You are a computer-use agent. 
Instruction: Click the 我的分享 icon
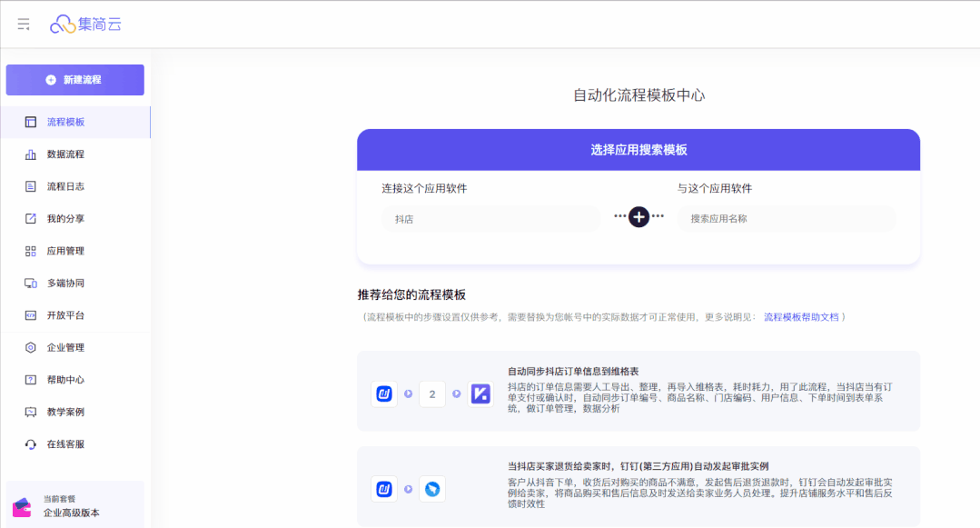(31, 219)
